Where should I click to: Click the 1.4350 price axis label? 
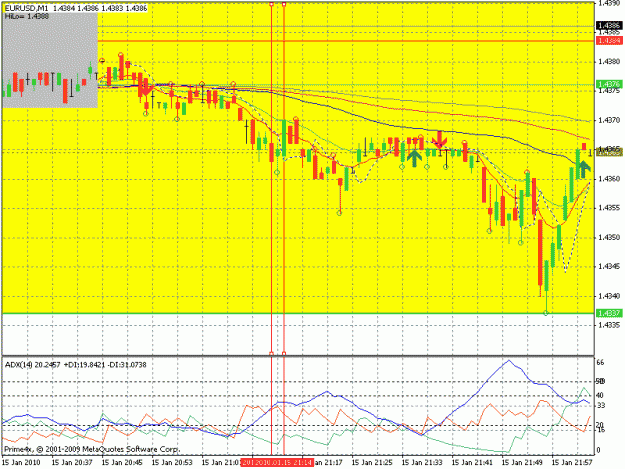[x=609, y=237]
